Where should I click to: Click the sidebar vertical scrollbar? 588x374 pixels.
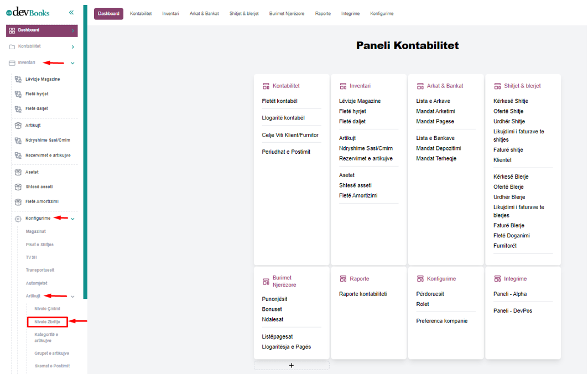click(85, 166)
